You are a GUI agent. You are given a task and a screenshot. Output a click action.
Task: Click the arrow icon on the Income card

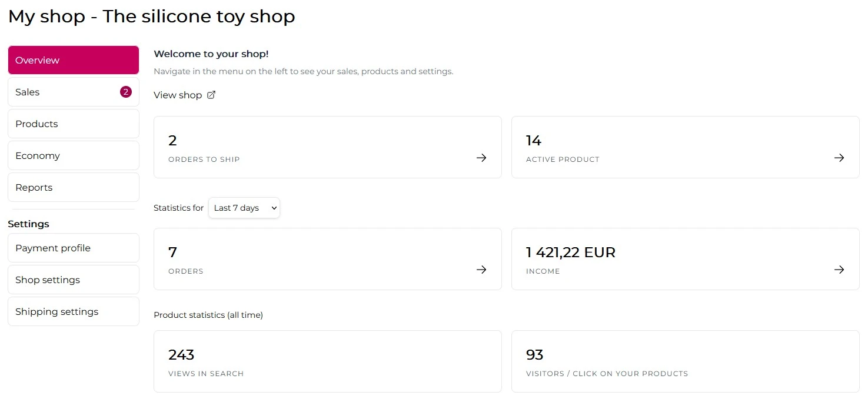(839, 270)
